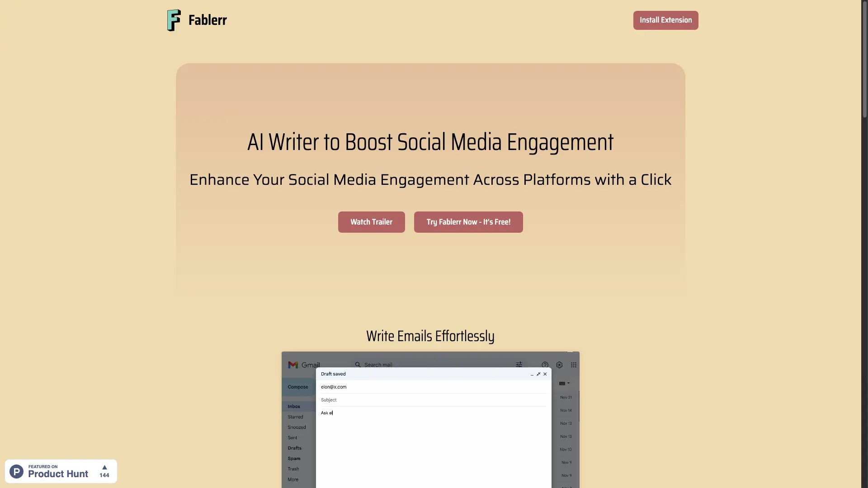
Task: Open the Drafts folder
Action: coord(294,448)
